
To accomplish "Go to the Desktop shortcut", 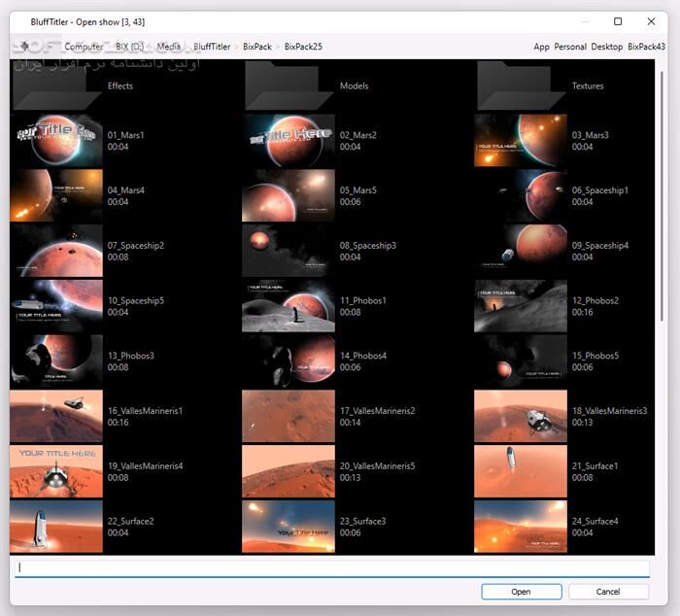I will (x=606, y=47).
